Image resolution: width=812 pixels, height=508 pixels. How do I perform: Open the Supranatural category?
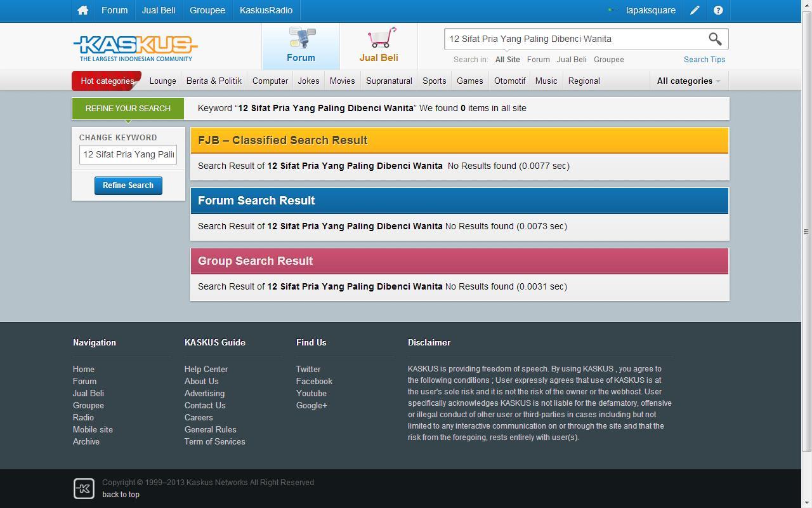[389, 81]
